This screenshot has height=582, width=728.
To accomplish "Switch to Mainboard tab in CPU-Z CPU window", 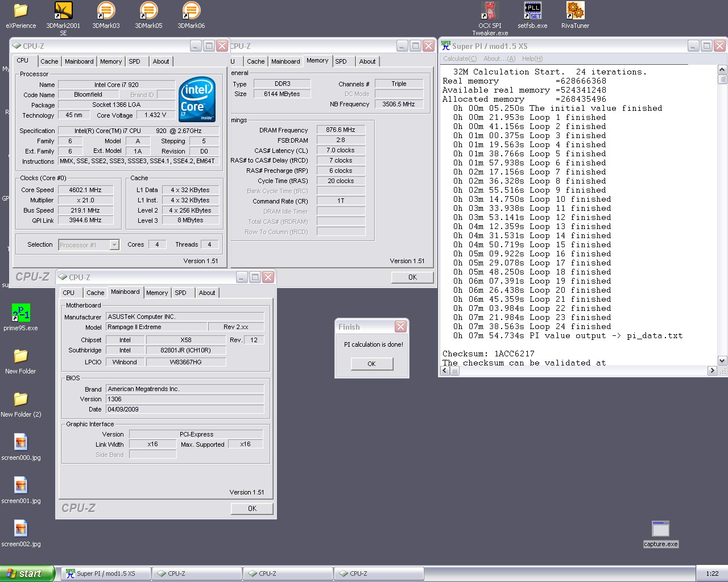I will click(79, 61).
